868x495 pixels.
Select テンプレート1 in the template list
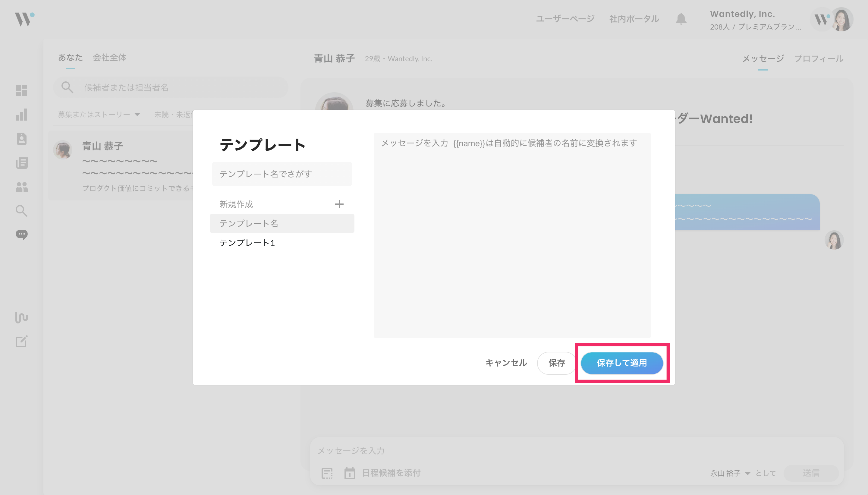point(247,243)
